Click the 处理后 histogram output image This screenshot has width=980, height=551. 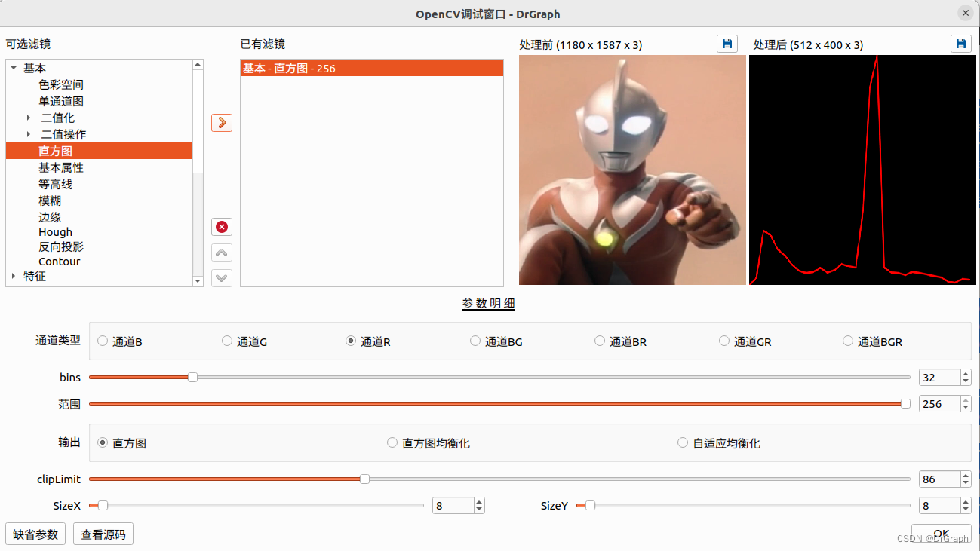tap(862, 170)
